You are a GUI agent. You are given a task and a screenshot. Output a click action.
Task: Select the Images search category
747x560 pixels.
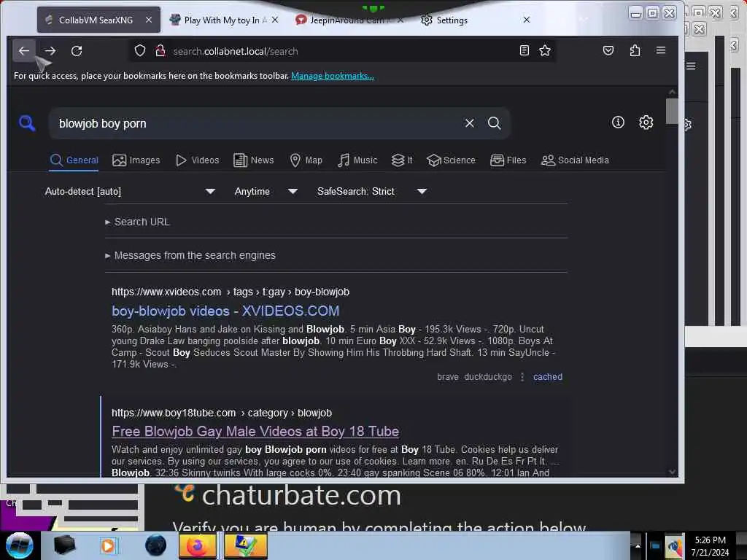(x=136, y=160)
